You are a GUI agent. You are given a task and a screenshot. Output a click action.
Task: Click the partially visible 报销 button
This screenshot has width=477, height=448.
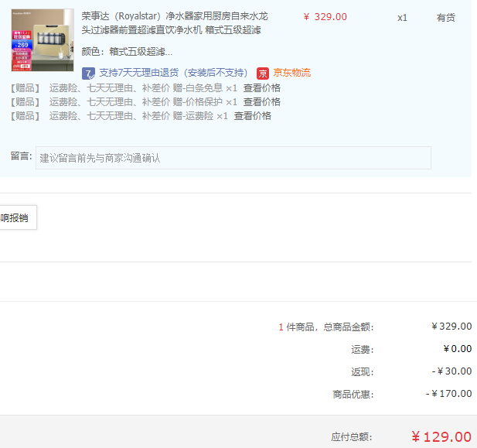tap(18, 217)
